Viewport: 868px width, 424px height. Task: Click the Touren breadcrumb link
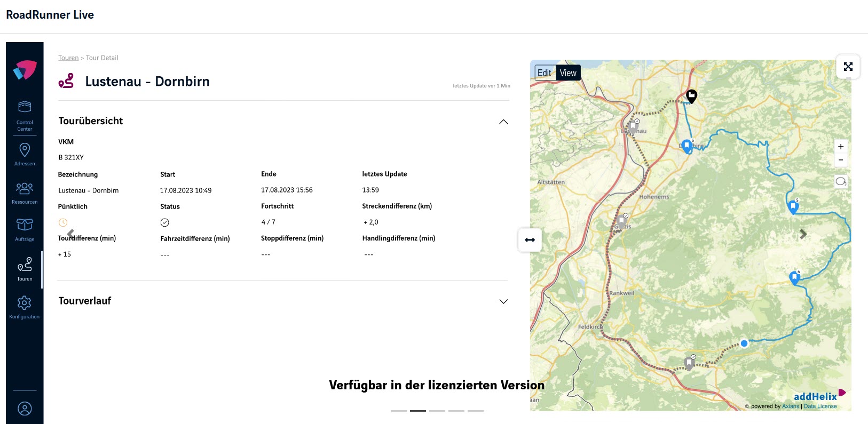68,58
